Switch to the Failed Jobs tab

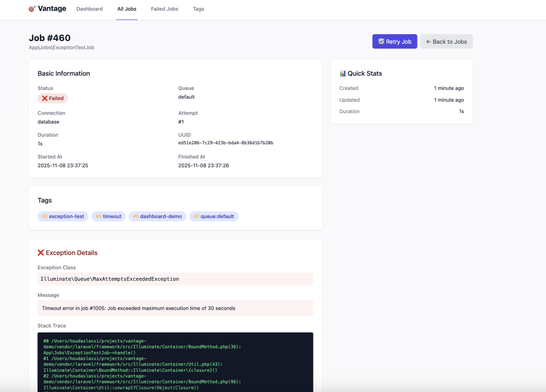(x=164, y=9)
